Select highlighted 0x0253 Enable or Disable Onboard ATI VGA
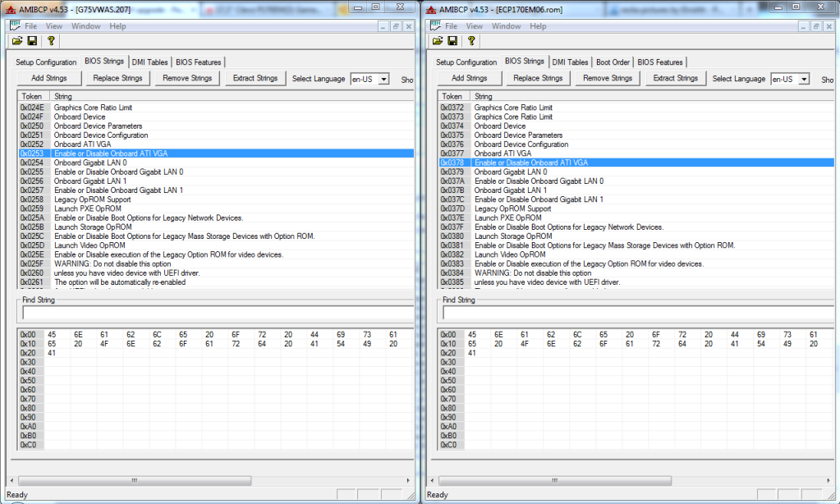840x504 pixels. (x=216, y=153)
